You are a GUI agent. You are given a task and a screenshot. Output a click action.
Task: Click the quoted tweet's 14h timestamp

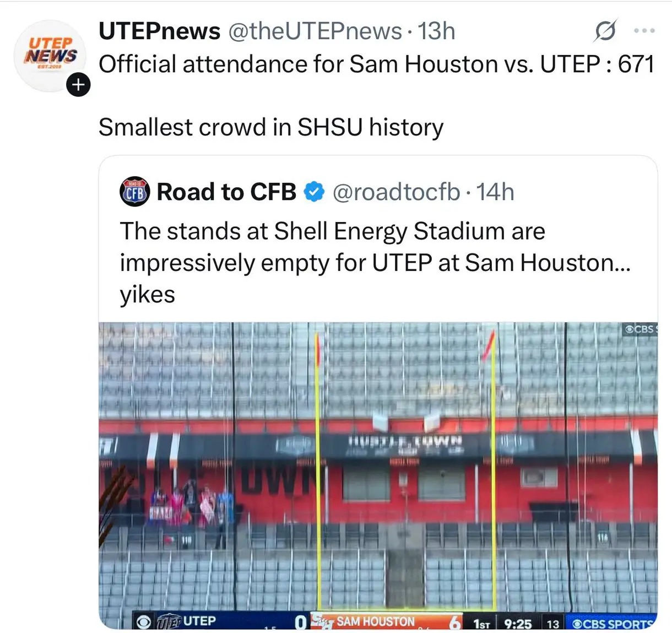495,192
